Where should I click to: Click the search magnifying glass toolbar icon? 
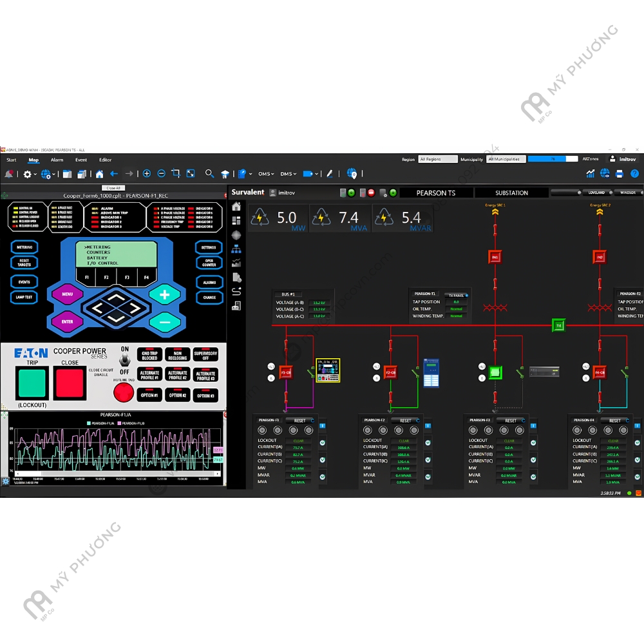coord(209,174)
